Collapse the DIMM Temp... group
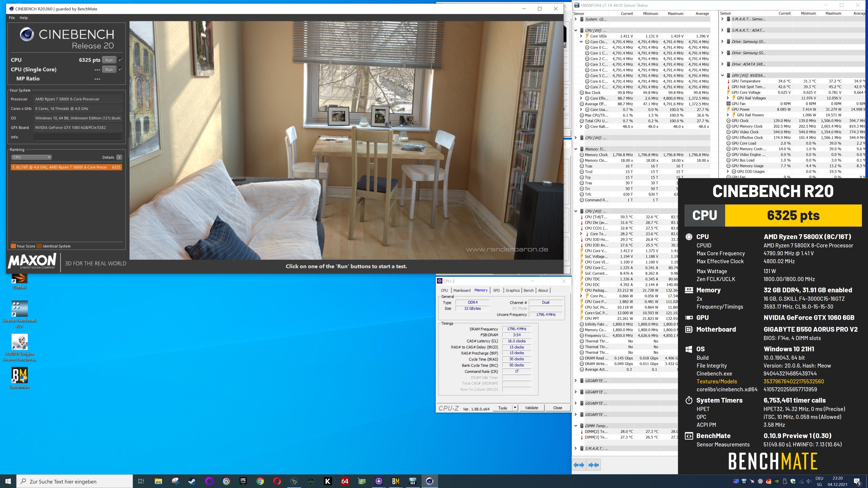868x488 pixels. 576,426
